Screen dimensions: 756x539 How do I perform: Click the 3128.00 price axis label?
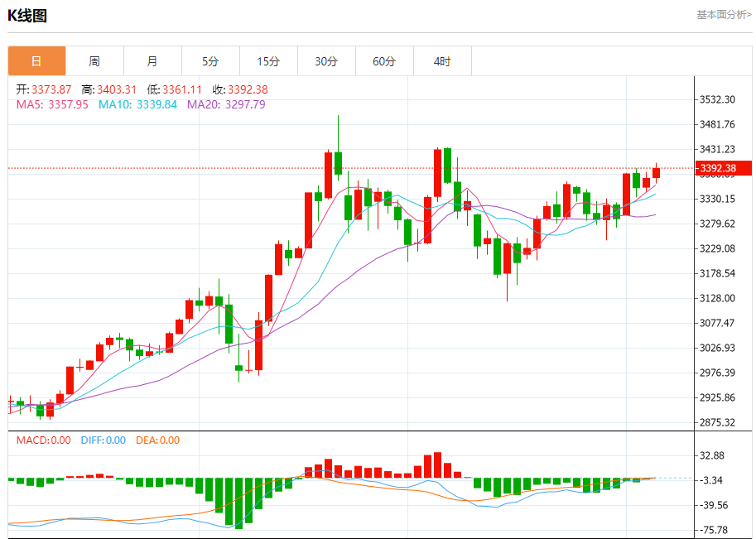point(717,298)
